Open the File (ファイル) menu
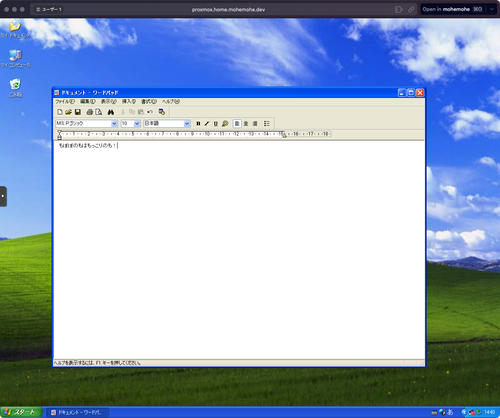This screenshot has height=418, width=500. tap(65, 101)
